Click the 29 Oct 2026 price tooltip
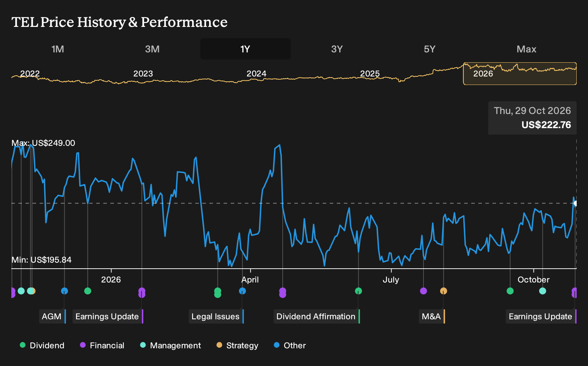This screenshot has height=366, width=588. click(x=532, y=118)
